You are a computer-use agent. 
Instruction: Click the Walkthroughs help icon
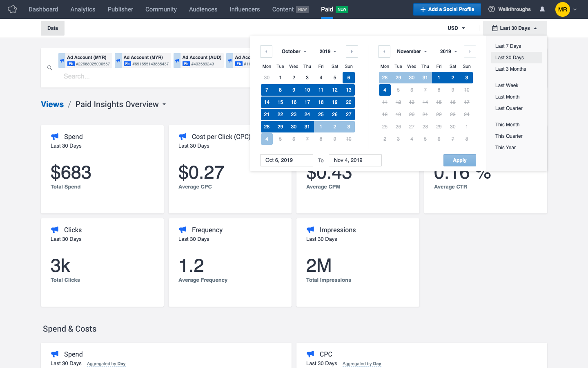click(492, 9)
